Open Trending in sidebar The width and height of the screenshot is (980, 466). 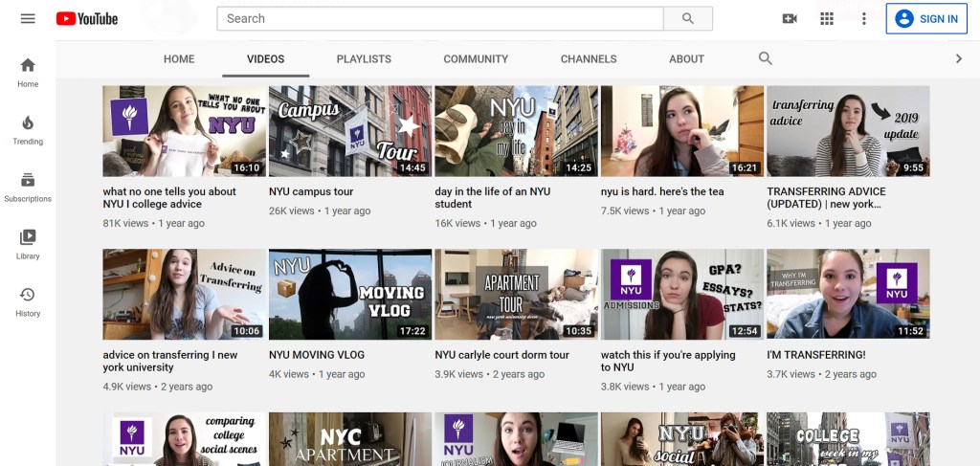click(x=28, y=129)
